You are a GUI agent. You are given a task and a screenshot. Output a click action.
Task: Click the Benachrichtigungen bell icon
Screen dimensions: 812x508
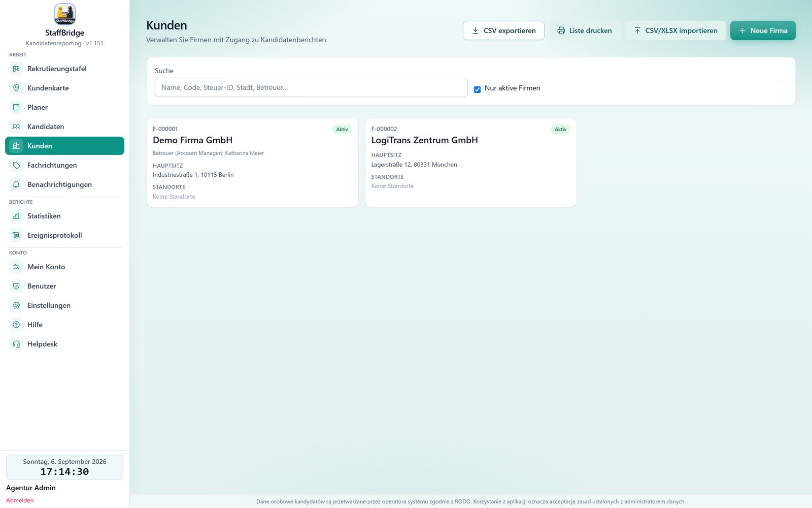[16, 184]
